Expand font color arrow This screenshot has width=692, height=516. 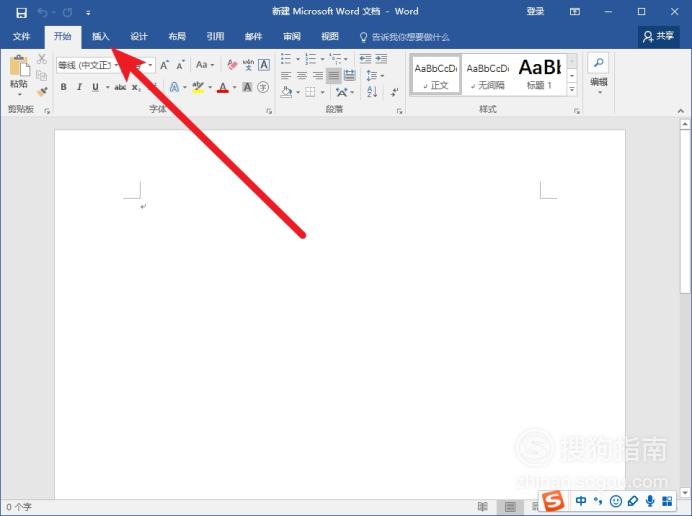click(234, 87)
